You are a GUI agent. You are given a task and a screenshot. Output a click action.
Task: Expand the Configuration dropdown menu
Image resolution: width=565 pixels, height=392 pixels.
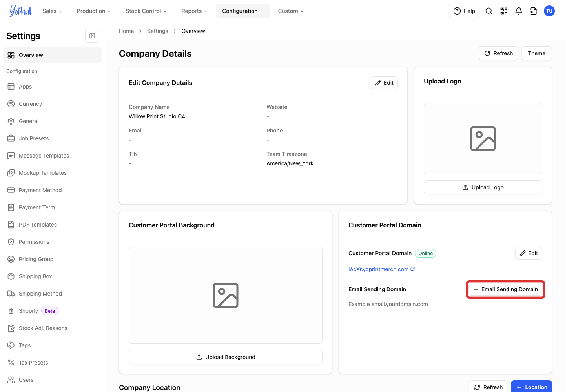pyautogui.click(x=243, y=11)
